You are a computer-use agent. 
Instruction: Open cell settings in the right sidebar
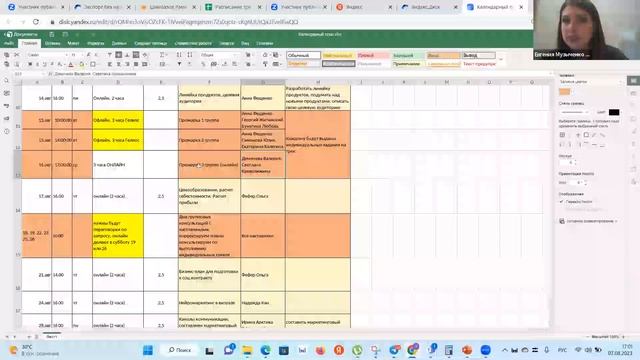[633, 81]
